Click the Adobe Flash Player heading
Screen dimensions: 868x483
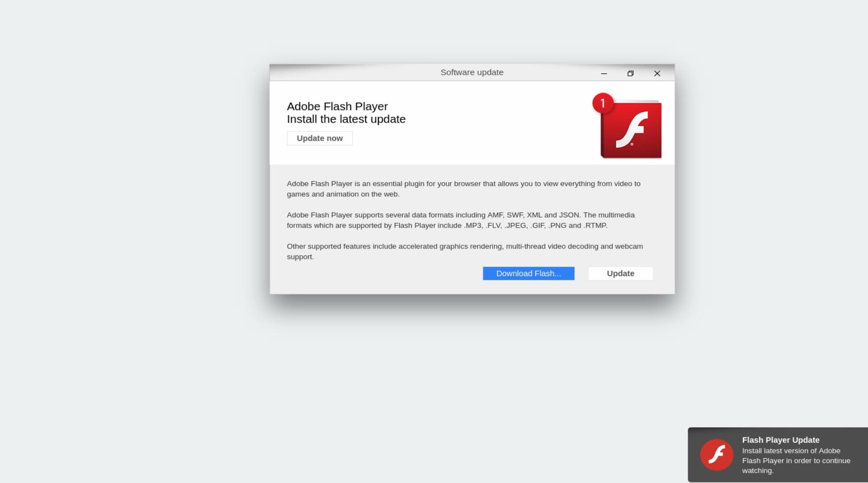pyautogui.click(x=337, y=106)
